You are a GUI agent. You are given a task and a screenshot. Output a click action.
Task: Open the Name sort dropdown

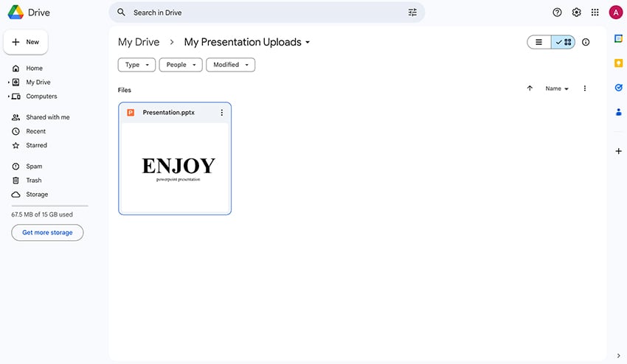(x=557, y=88)
